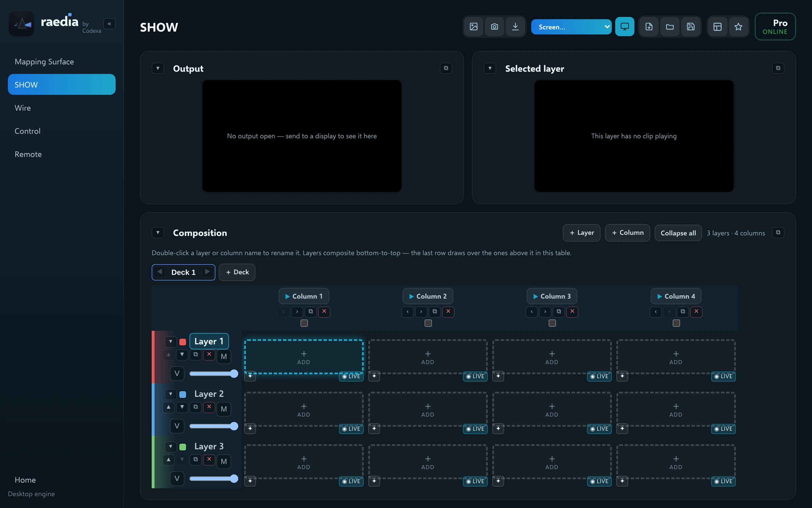Open the Screen... dropdown

click(571, 27)
